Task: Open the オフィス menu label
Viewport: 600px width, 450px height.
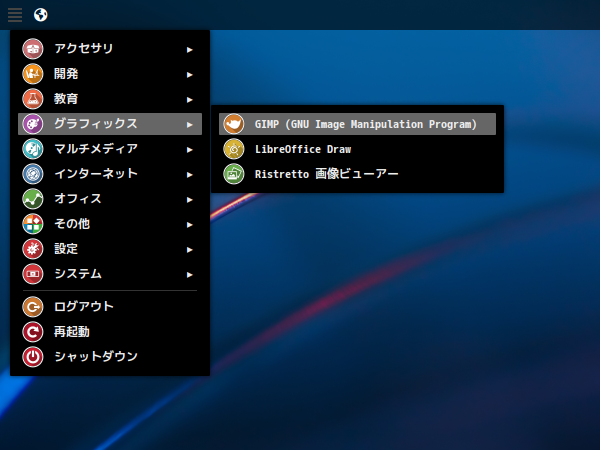Action: click(78, 199)
